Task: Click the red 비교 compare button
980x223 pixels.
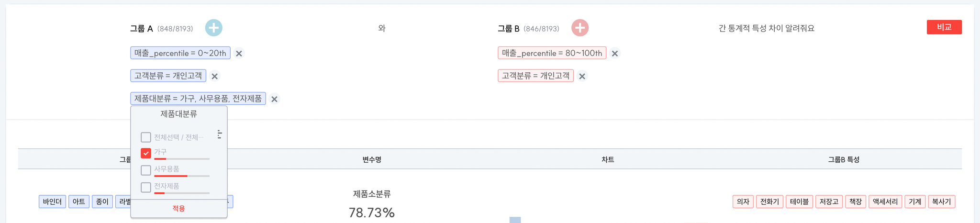Action: tap(944, 27)
